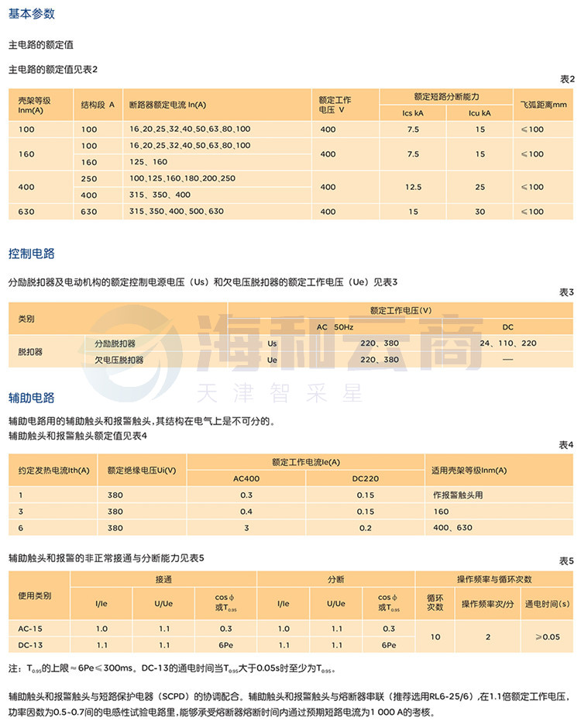Viewport: 581px width, 728px height.
Task: Click the cell 315、350、400、500、630
Action: (x=177, y=211)
